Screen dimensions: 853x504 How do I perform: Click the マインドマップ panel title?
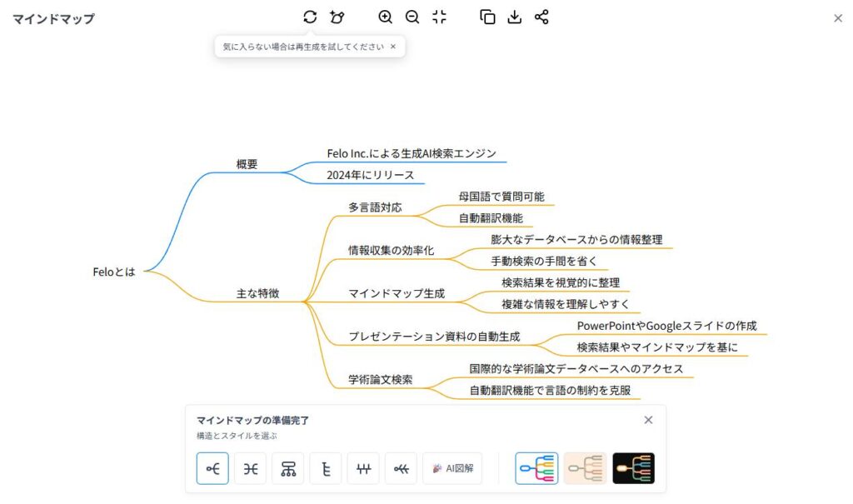53,18
